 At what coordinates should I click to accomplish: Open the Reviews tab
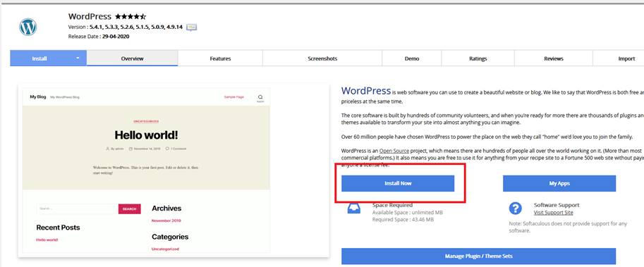click(x=554, y=58)
